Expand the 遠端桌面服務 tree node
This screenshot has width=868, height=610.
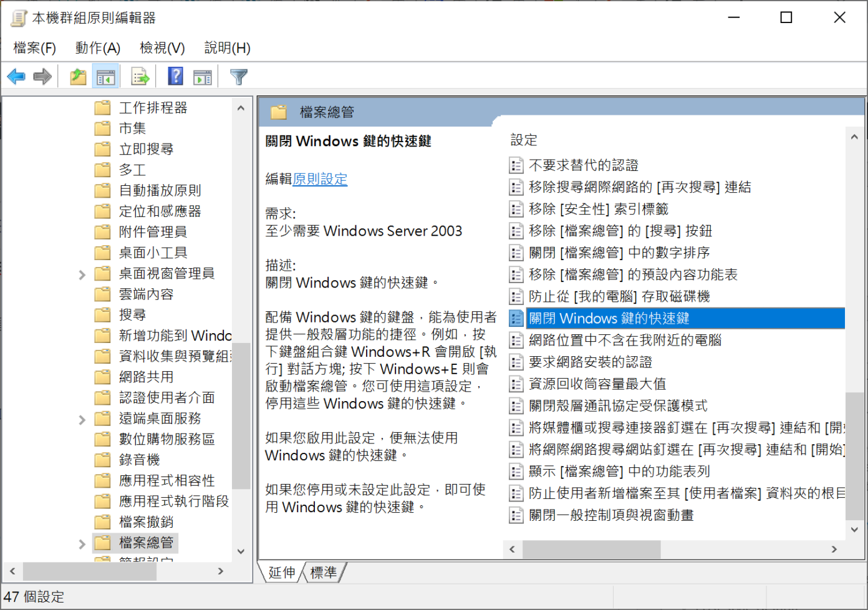[82, 420]
